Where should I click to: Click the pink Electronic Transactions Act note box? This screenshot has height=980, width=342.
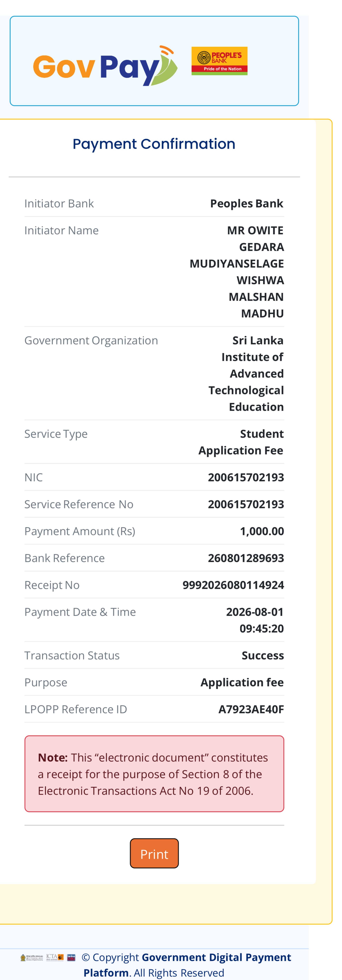coord(154,774)
